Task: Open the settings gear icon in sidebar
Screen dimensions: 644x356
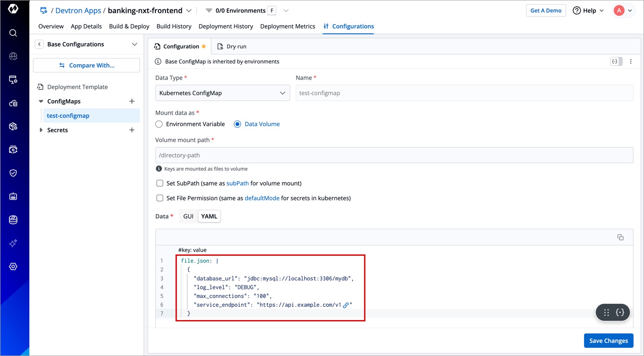Action: tap(13, 267)
